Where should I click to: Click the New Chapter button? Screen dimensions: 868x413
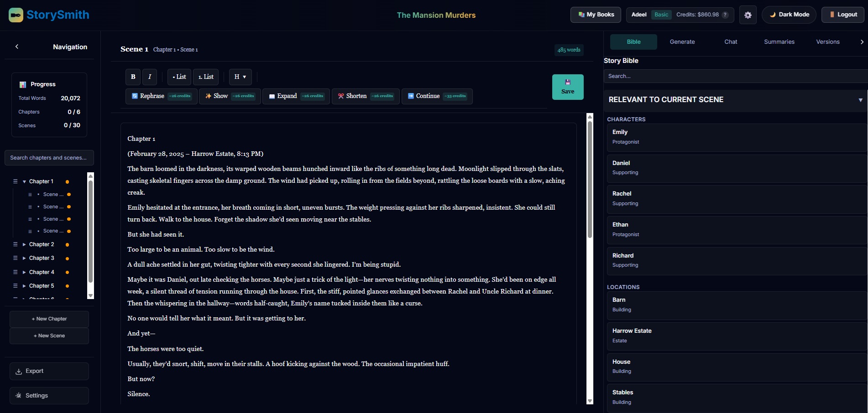coord(49,319)
